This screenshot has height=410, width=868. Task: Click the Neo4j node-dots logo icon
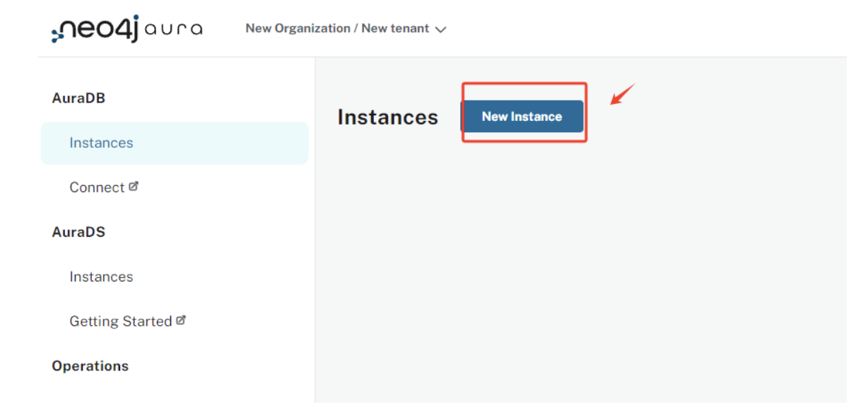pos(58,35)
